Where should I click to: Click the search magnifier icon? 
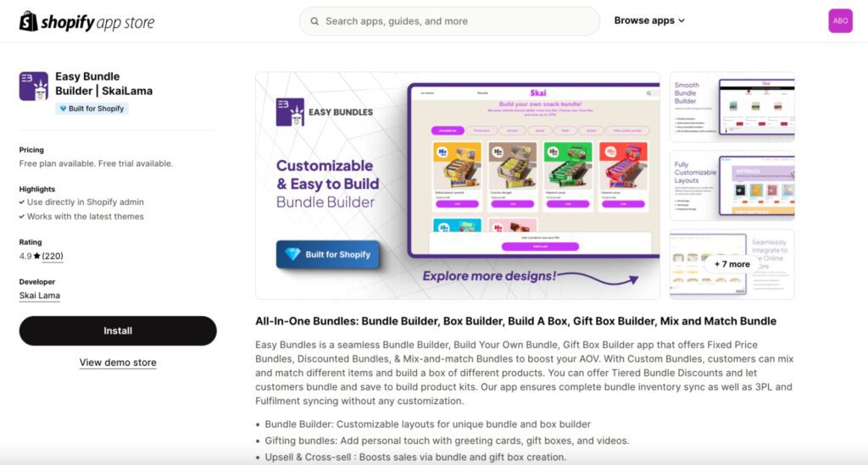click(314, 21)
